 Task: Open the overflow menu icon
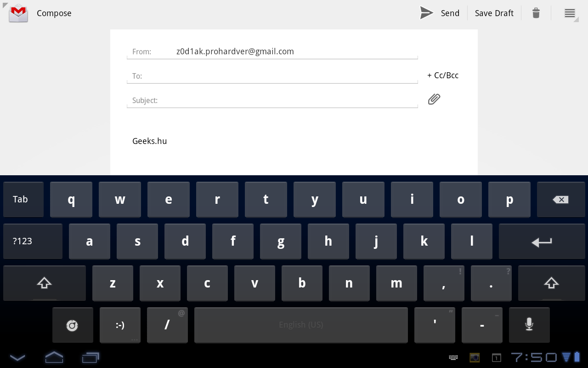point(570,13)
